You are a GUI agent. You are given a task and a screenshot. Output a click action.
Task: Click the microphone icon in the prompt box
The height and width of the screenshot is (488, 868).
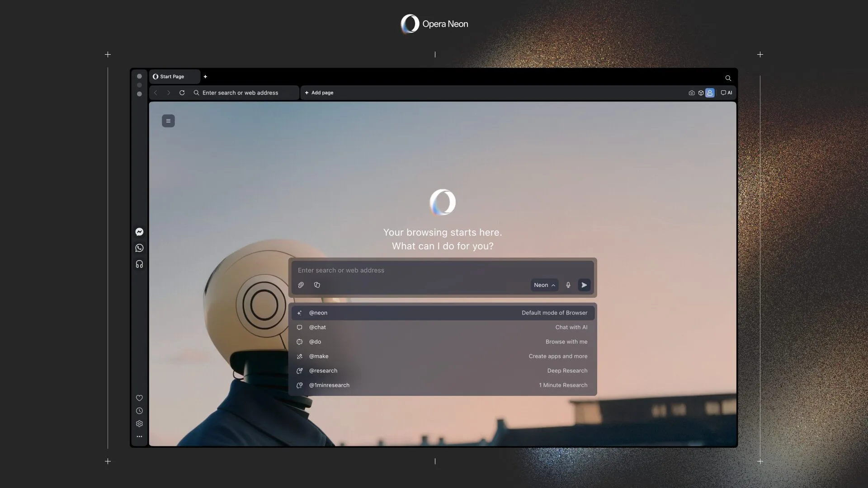tap(568, 285)
